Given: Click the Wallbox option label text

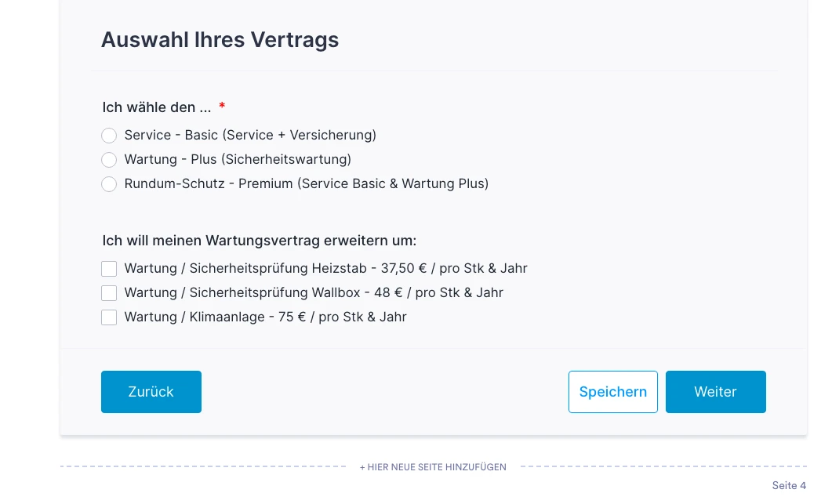Looking at the screenshot, I should 314,293.
